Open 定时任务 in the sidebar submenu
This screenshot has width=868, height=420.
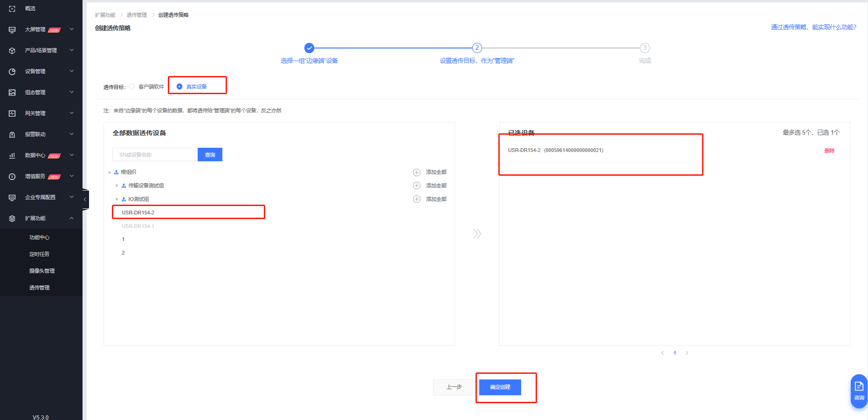coord(40,254)
